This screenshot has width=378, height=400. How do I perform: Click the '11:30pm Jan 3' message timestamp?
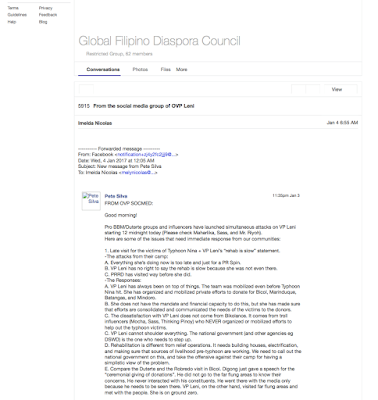286,195
